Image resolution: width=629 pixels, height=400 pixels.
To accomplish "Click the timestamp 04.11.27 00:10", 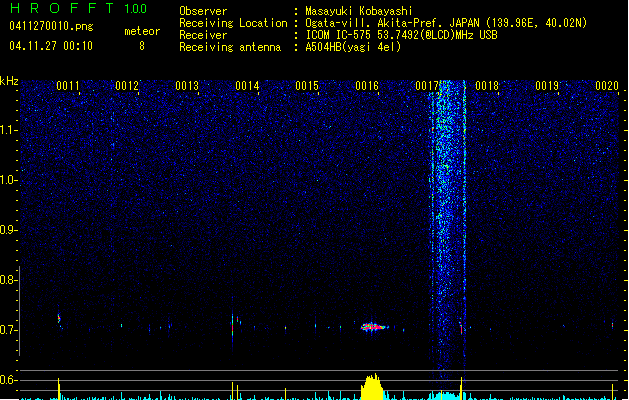I will 51,46.
